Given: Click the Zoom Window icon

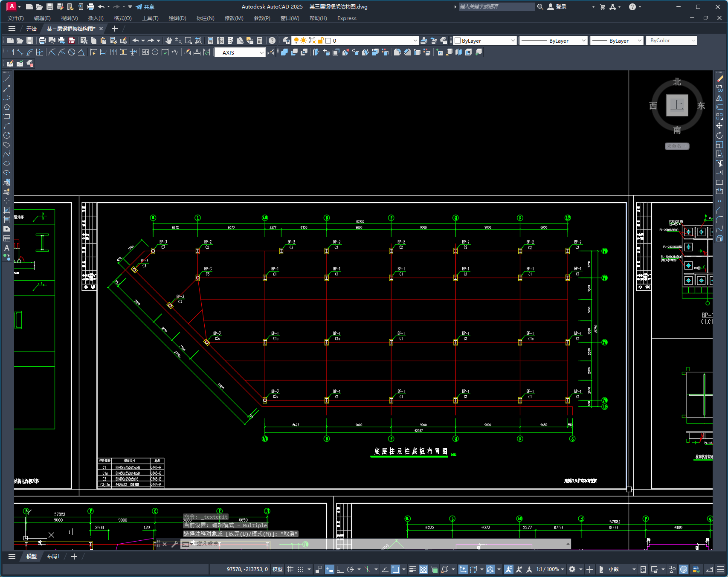Looking at the screenshot, I should pos(189,41).
